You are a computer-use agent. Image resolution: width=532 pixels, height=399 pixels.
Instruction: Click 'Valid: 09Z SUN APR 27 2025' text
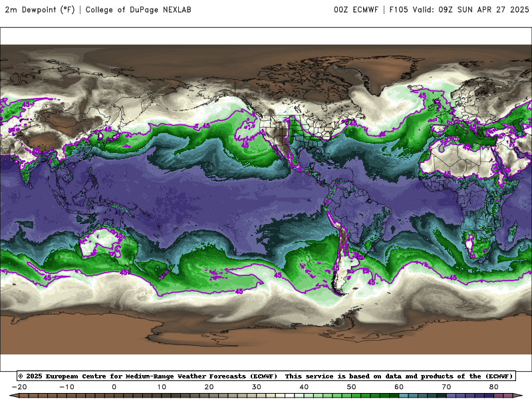coord(471,10)
